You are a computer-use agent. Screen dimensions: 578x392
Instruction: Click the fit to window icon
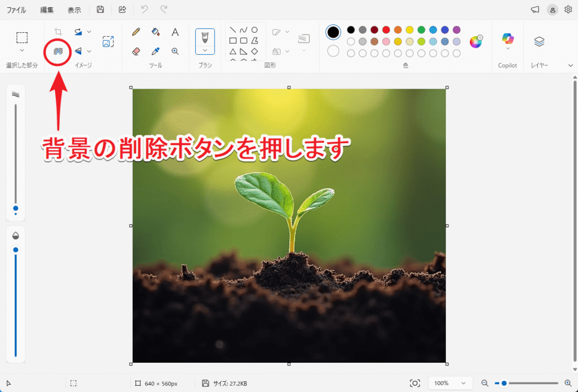pos(415,383)
